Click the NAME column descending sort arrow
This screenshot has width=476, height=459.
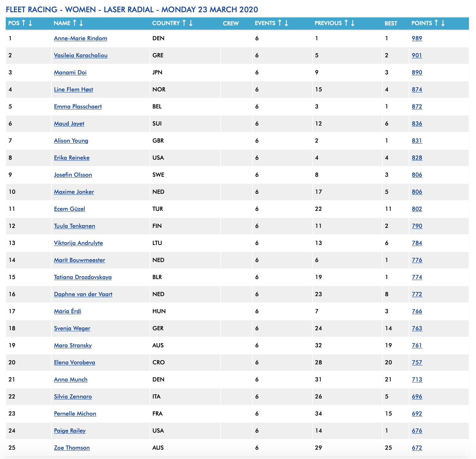[x=81, y=23]
